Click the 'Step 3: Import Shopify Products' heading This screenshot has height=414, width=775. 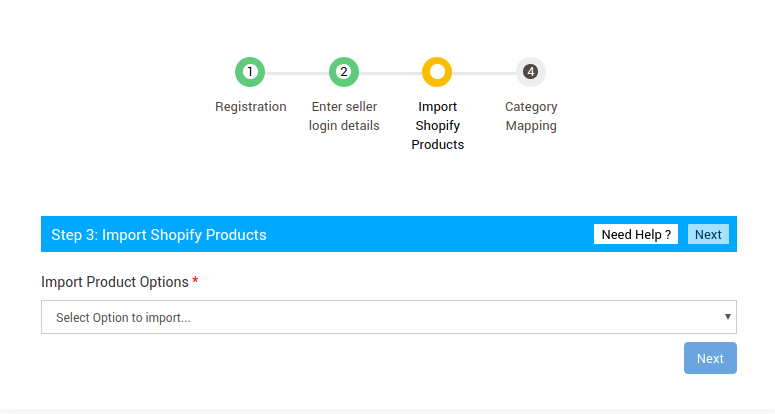159,235
